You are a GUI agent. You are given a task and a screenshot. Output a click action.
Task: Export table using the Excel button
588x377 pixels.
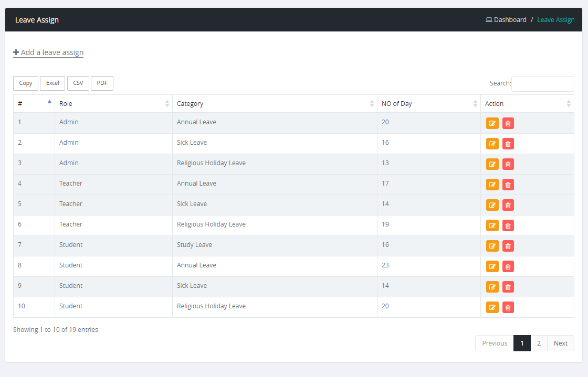[52, 83]
